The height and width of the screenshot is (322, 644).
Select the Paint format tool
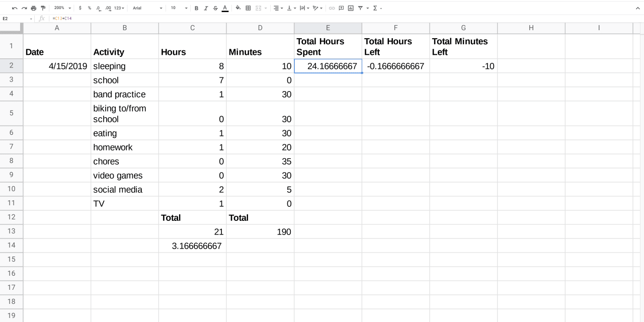(43, 8)
